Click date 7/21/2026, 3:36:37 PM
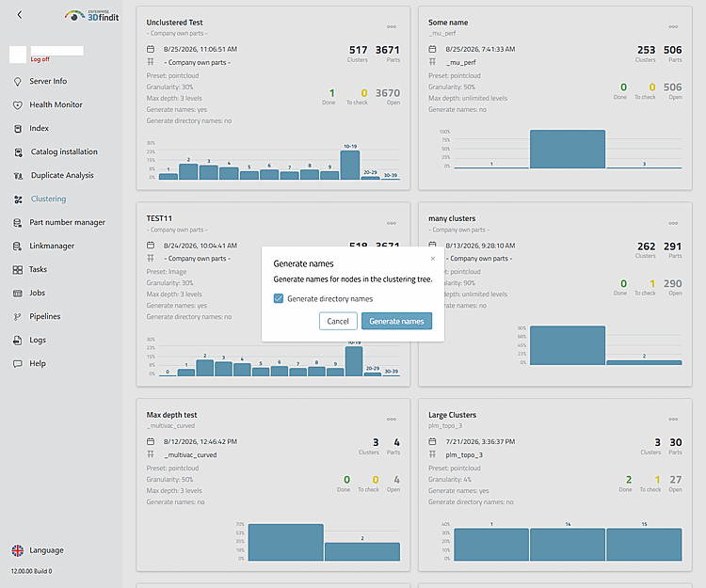The image size is (706, 588). [480, 442]
